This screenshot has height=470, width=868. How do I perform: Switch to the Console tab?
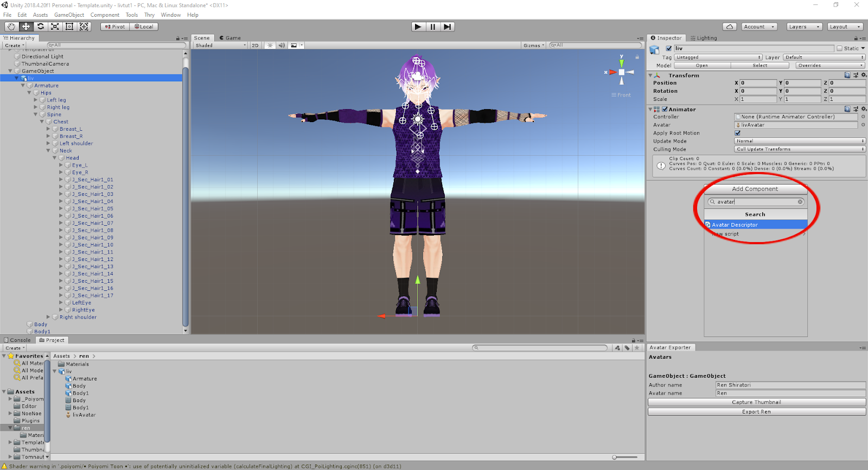17,340
